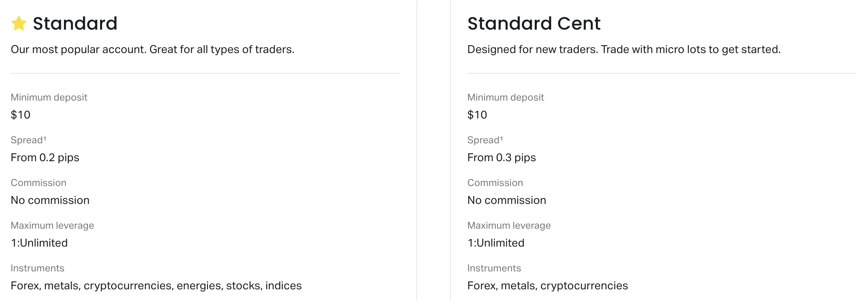Click the $10 value under Standard

[x=21, y=115]
